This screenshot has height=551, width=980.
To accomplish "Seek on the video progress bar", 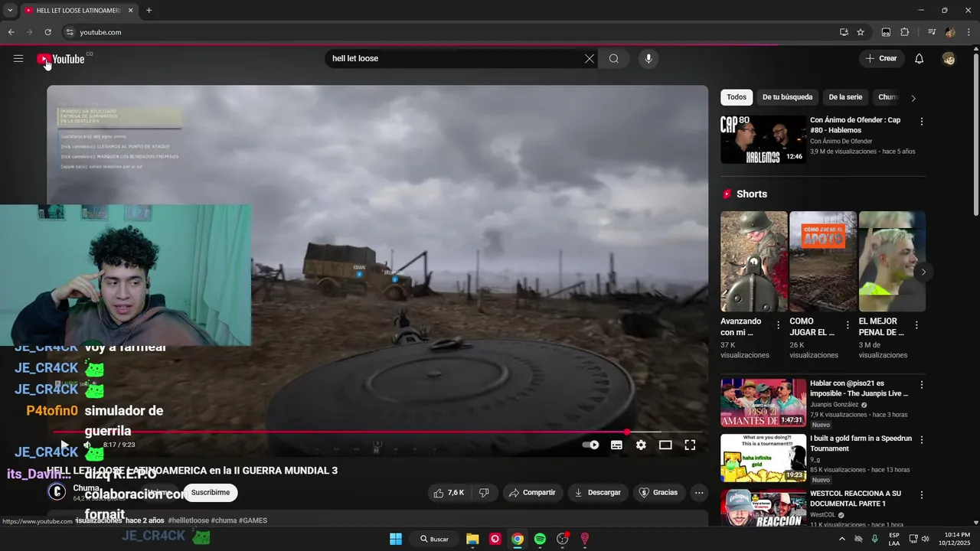I will click(377, 432).
